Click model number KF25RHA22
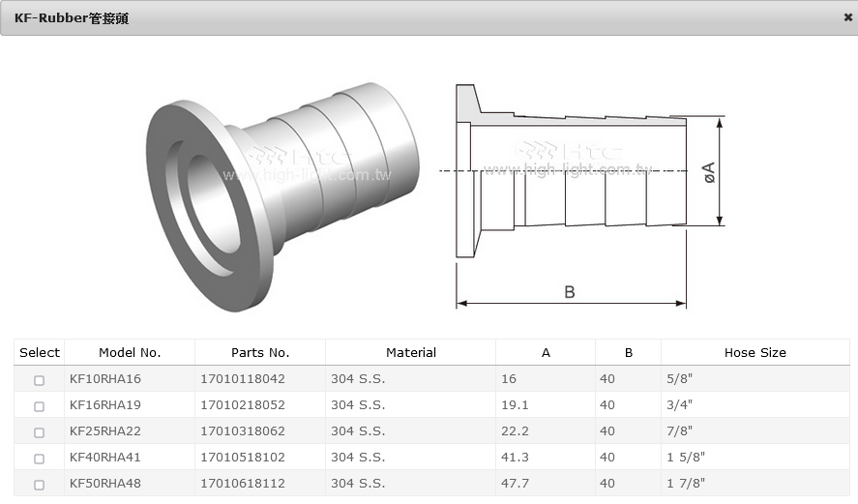Image resolution: width=858 pixels, height=504 pixels. 105,431
